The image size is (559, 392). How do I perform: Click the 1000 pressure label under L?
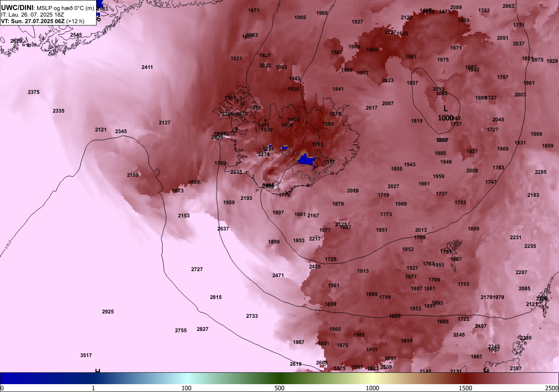(x=445, y=117)
